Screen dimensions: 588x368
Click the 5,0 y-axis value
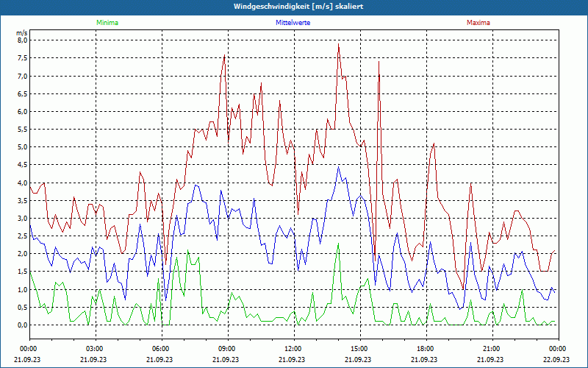tap(23, 147)
